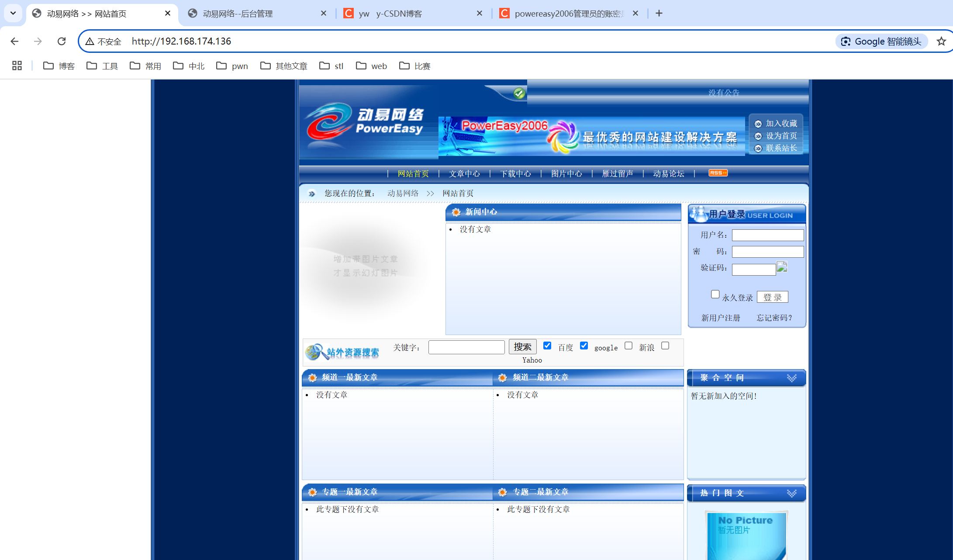The height and width of the screenshot is (560, 953).
Task: Open the 博客 bookmark folder
Action: tap(59, 66)
